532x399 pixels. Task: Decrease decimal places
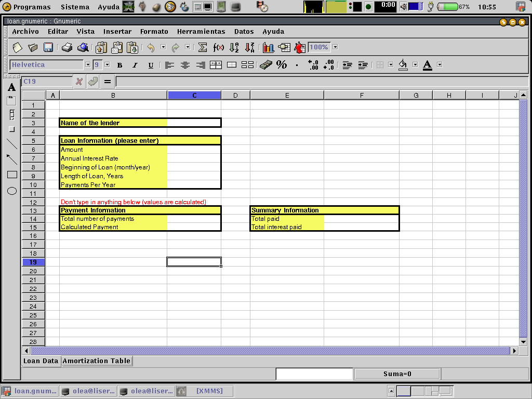point(328,64)
